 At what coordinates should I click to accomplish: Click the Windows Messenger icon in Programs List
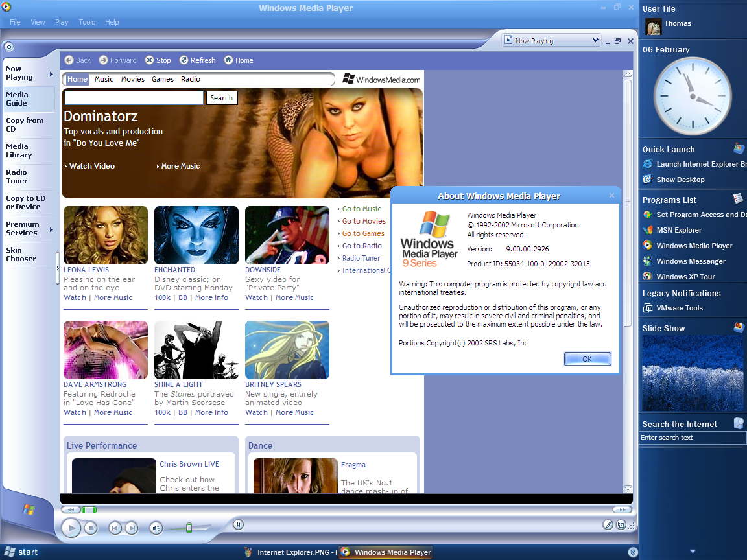click(x=647, y=261)
